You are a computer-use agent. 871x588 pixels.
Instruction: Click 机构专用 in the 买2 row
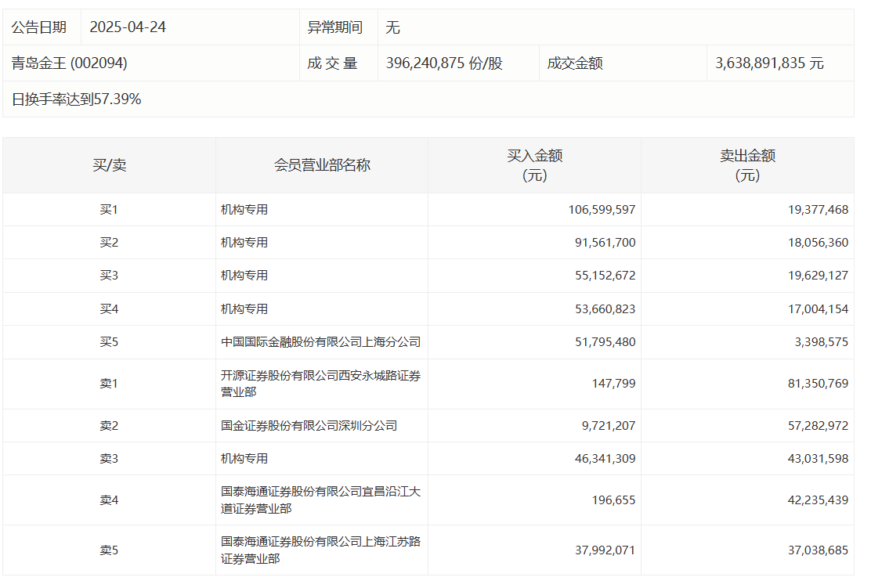point(244,243)
